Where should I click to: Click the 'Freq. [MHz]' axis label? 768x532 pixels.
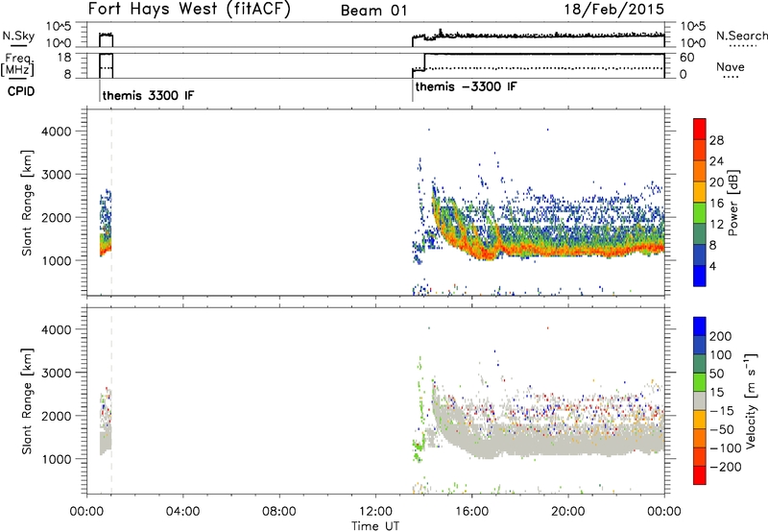[18, 64]
